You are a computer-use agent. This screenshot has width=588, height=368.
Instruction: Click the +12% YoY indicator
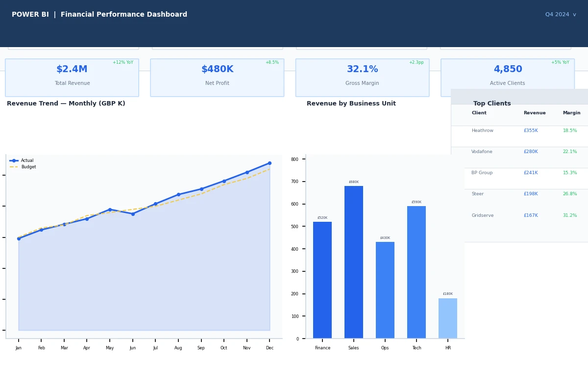point(123,63)
